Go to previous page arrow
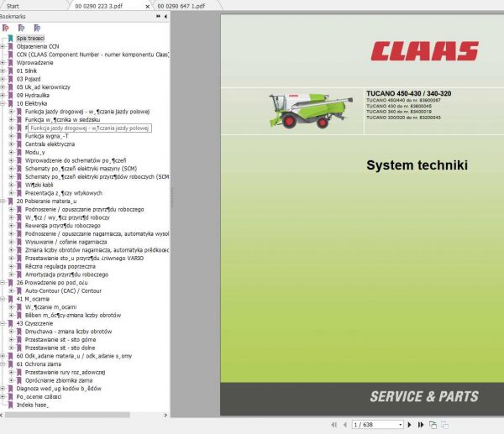 (345, 425)
